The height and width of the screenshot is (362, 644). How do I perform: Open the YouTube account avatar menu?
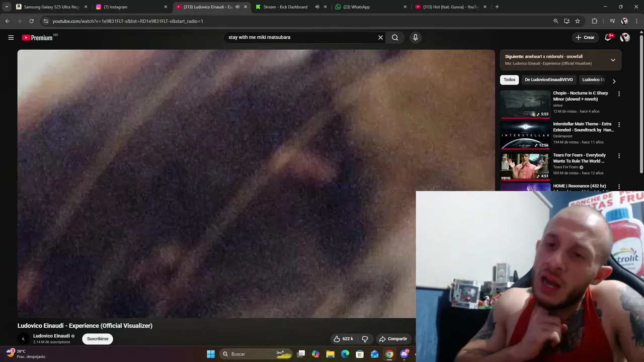(x=625, y=37)
